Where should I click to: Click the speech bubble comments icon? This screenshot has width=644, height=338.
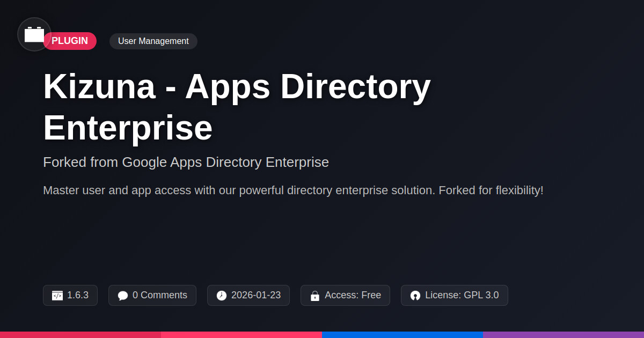pyautogui.click(x=123, y=296)
